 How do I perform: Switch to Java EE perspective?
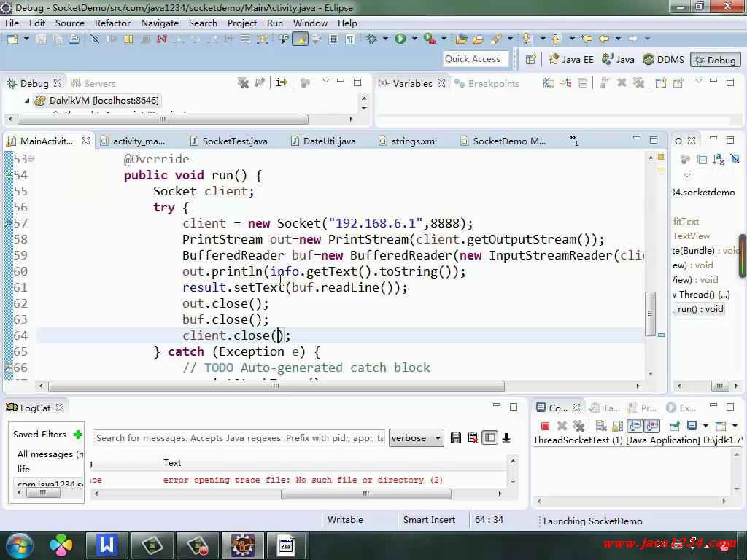pos(570,60)
